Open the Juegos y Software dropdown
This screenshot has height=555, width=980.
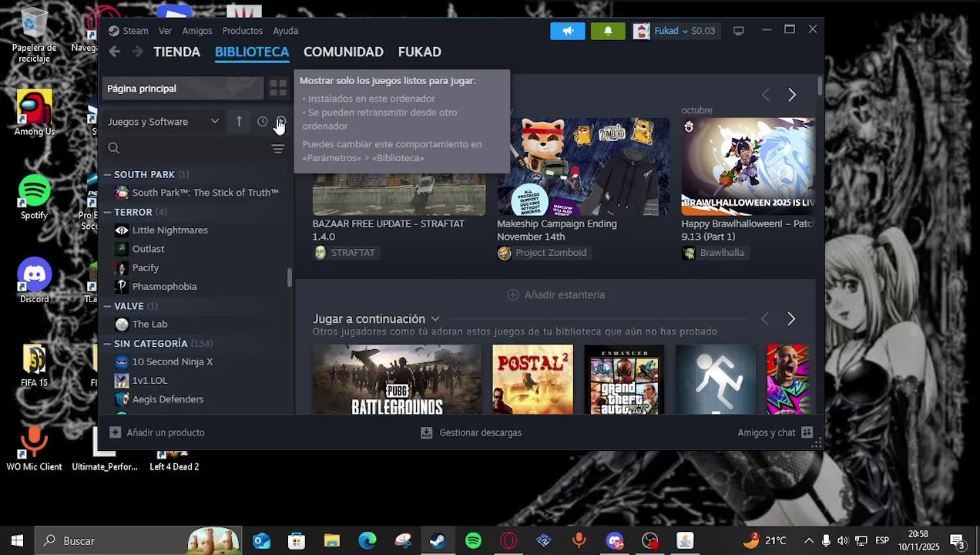(163, 122)
